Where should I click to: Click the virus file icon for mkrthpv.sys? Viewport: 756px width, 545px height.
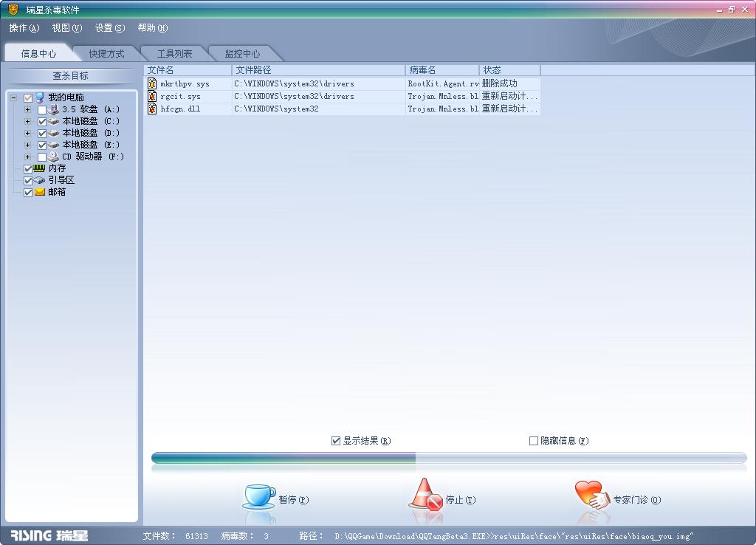coord(152,83)
